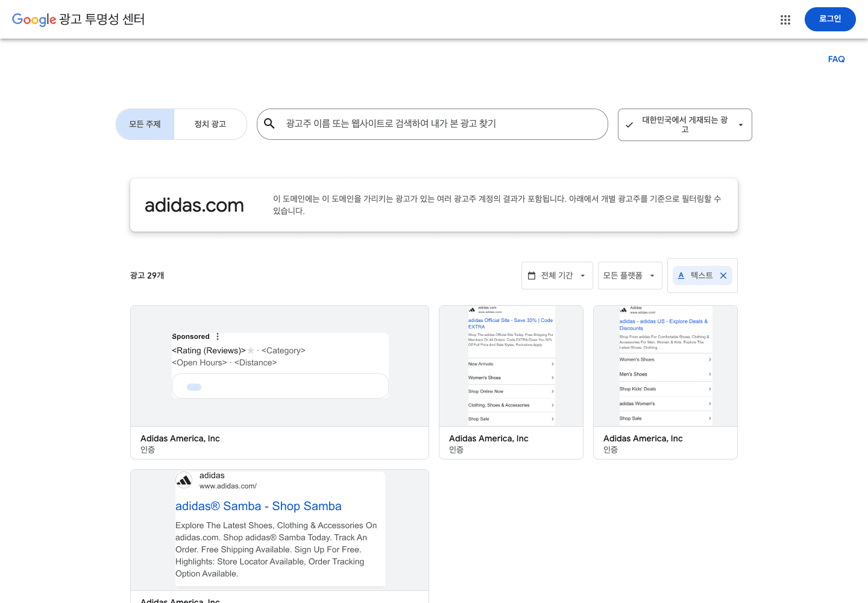Open the adidas US Explore Deals ad card
The image size is (868, 603).
(x=665, y=382)
